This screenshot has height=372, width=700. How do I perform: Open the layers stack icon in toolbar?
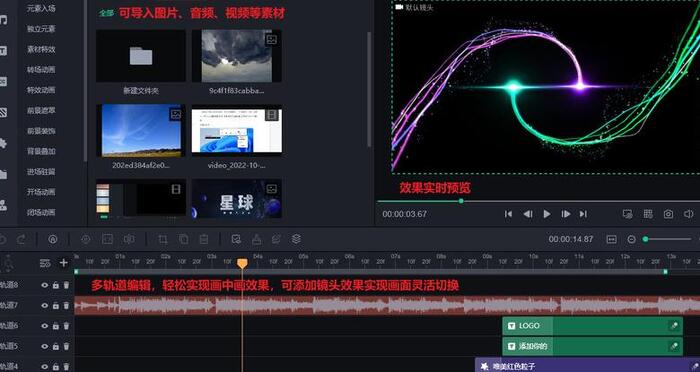[x=296, y=239]
